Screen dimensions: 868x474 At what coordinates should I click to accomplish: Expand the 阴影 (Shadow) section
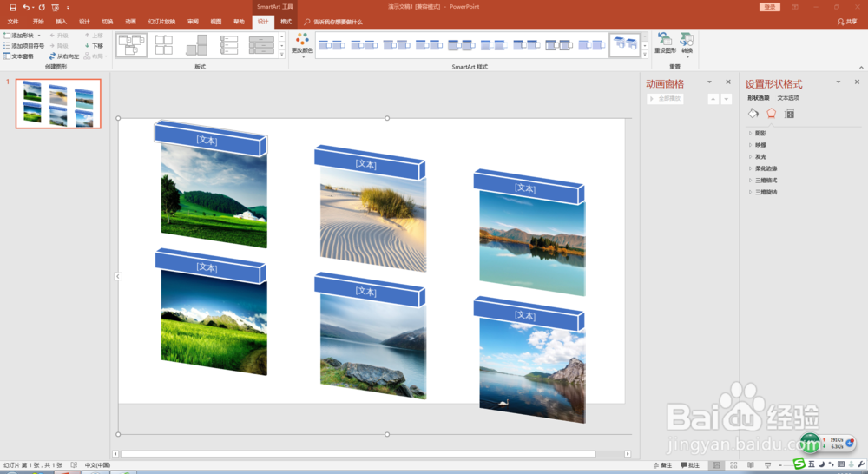pos(757,134)
